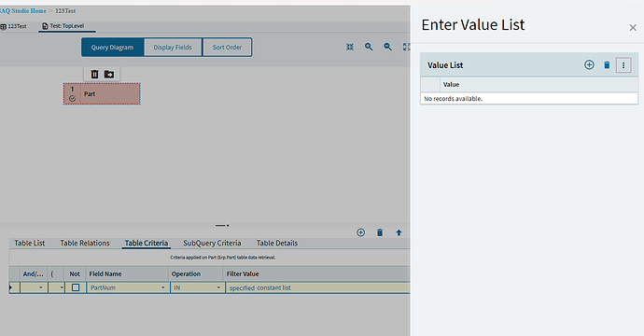Click the Operation column header

[196, 274]
